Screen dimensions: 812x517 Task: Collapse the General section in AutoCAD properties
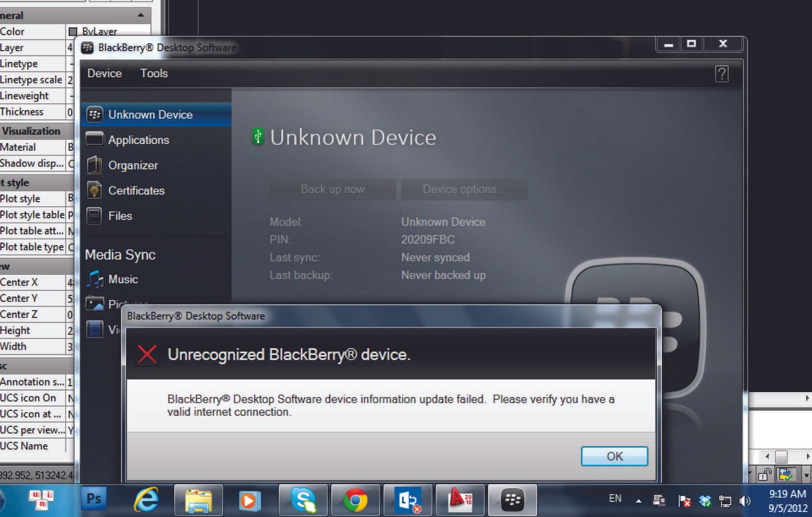tap(140, 15)
